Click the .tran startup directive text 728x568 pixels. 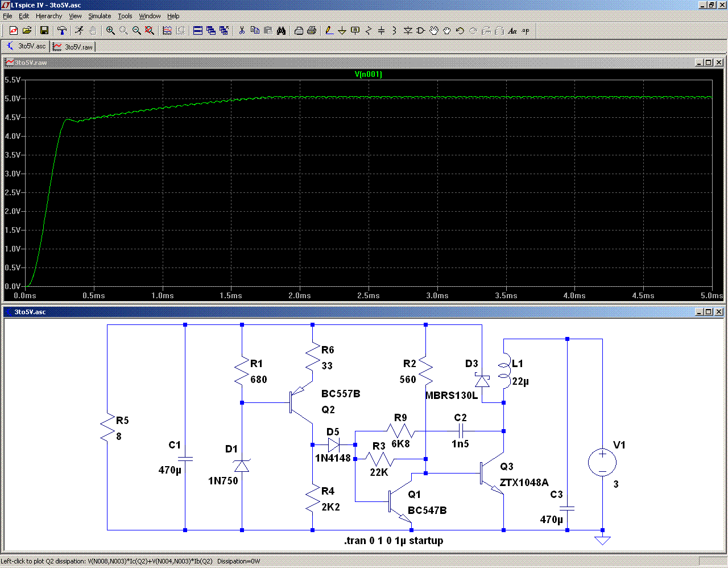393,541
